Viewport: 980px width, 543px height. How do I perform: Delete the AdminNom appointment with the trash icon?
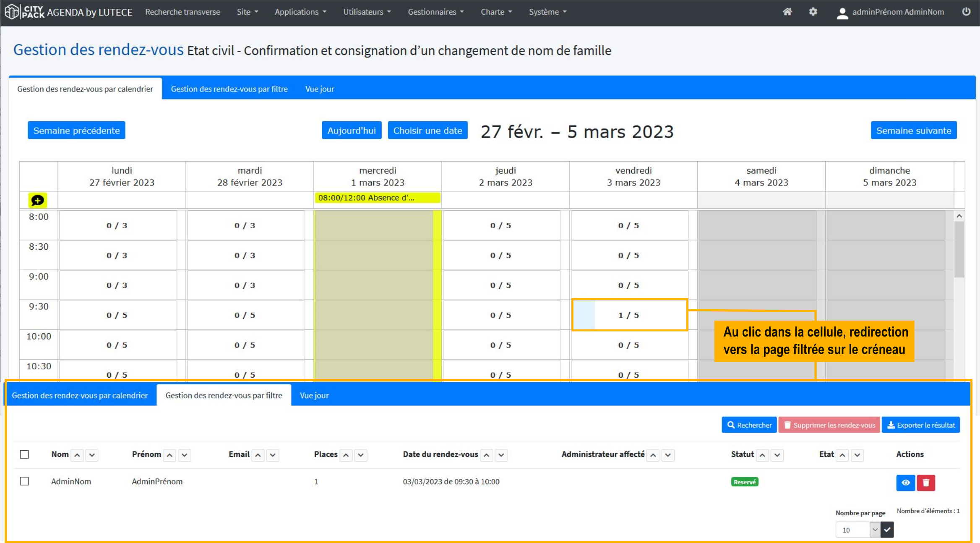click(x=926, y=483)
